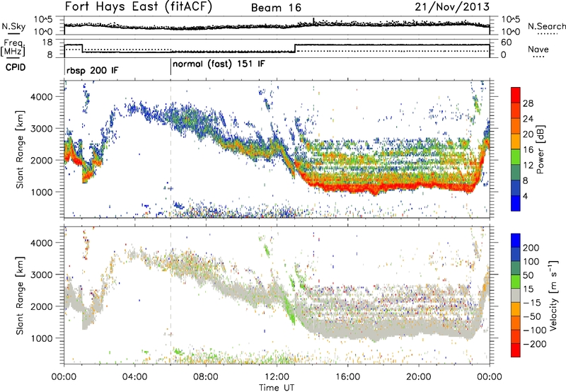The image size is (566, 392).
Task: Click the "Beam 16" label
Action: click(x=276, y=8)
